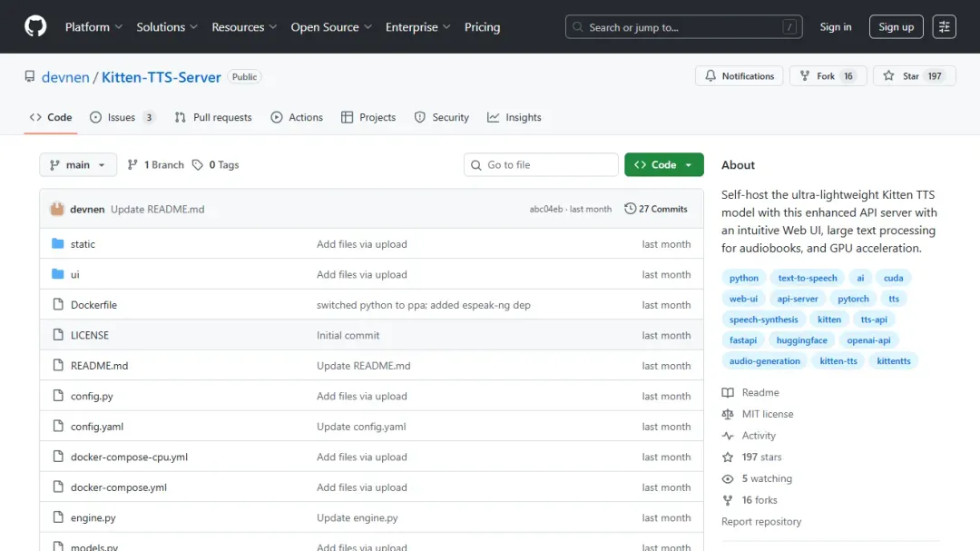This screenshot has width=980, height=551.
Task: Click the devnen avatar in commit row
Action: pyautogui.click(x=57, y=209)
